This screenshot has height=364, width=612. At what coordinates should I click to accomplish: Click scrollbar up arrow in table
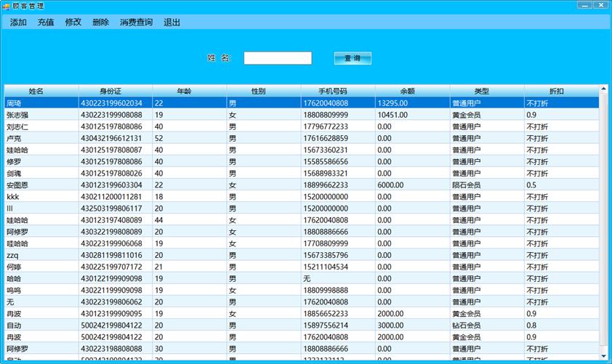(603, 91)
